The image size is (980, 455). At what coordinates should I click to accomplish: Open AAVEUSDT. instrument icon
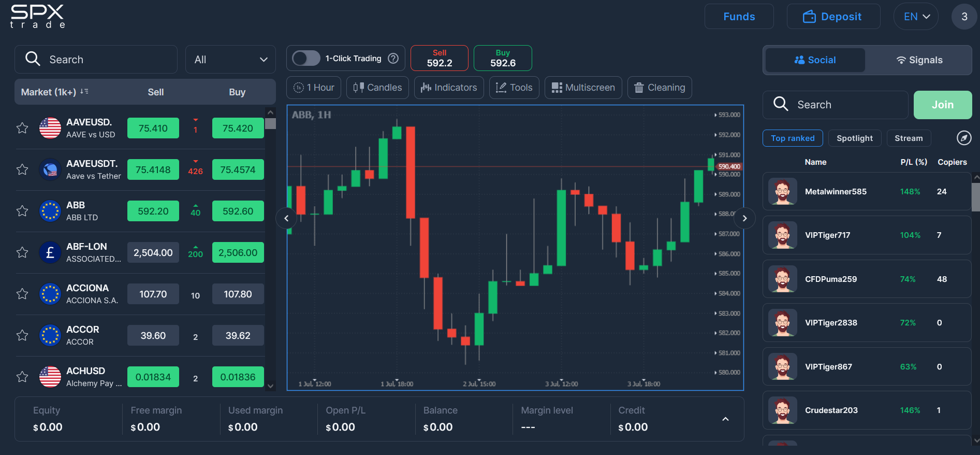(50, 169)
